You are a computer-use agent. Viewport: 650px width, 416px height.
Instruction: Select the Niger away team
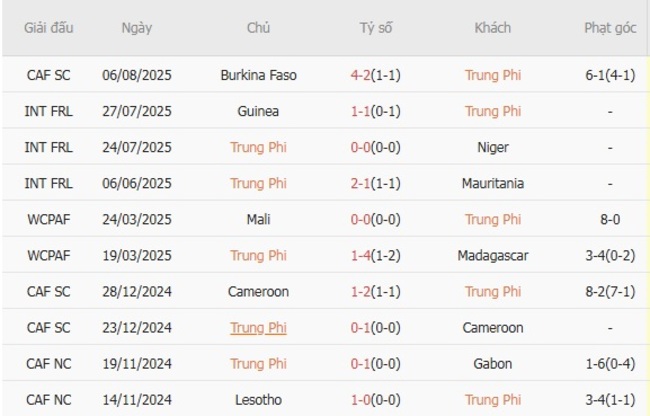pyautogui.click(x=493, y=147)
